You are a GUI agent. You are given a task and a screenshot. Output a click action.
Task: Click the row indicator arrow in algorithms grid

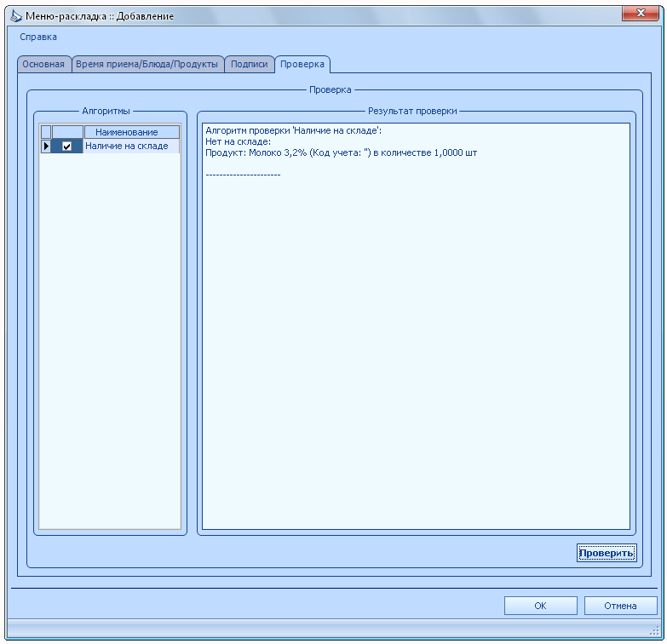(46, 146)
